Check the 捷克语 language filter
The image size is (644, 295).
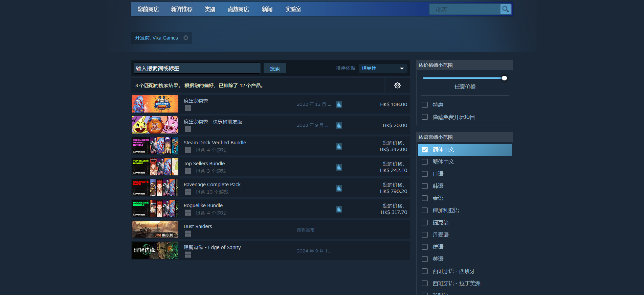tap(425, 222)
